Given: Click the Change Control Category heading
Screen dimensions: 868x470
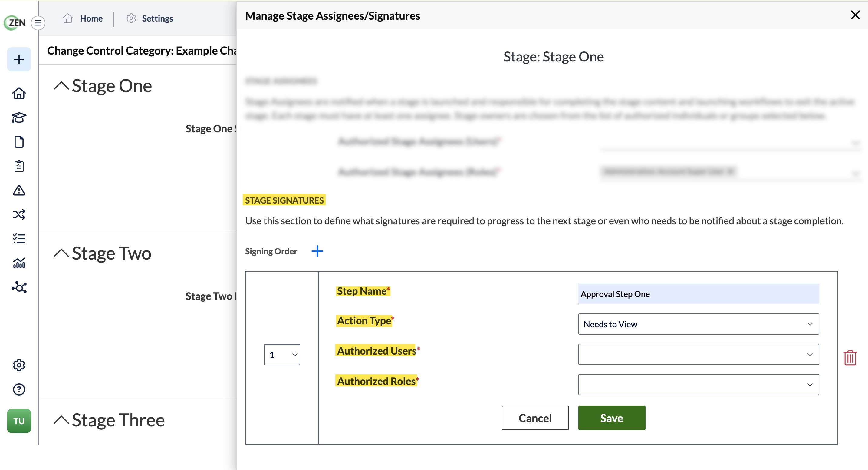Looking at the screenshot, I should click(142, 51).
